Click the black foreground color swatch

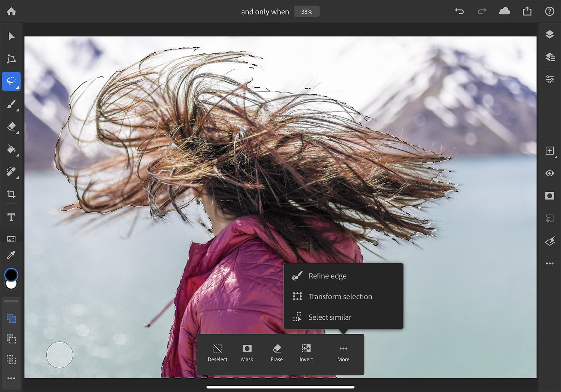(11, 275)
